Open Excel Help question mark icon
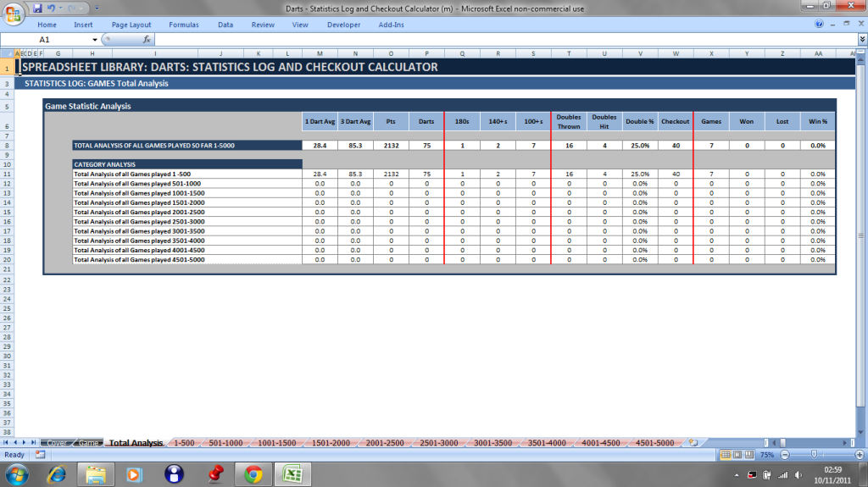The width and height of the screenshot is (868, 487). tap(820, 25)
